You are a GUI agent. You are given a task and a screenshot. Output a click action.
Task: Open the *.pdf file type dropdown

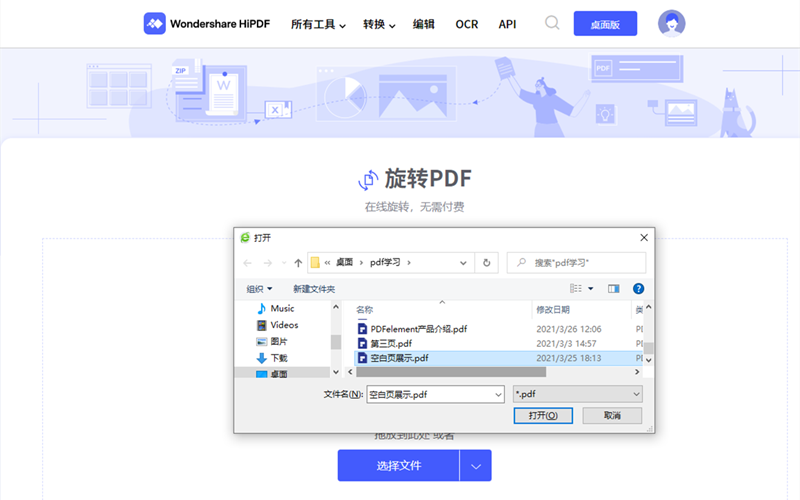coord(577,394)
